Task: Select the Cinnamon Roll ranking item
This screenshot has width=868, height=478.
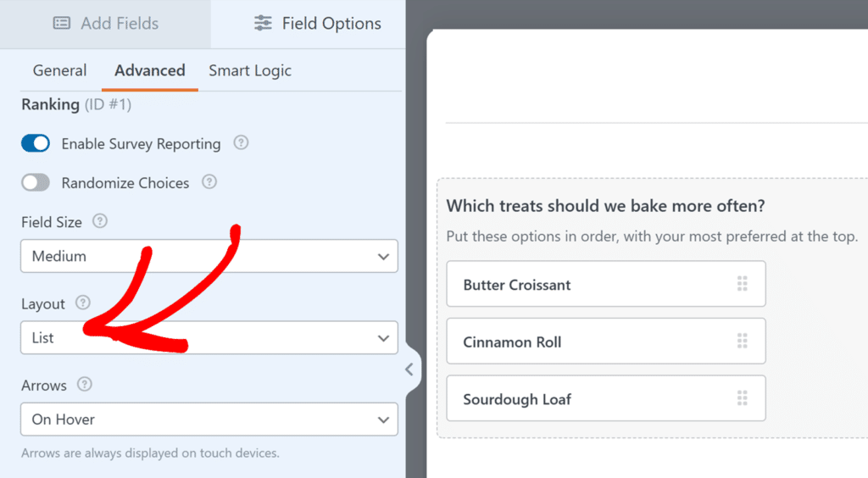Action: [606, 341]
